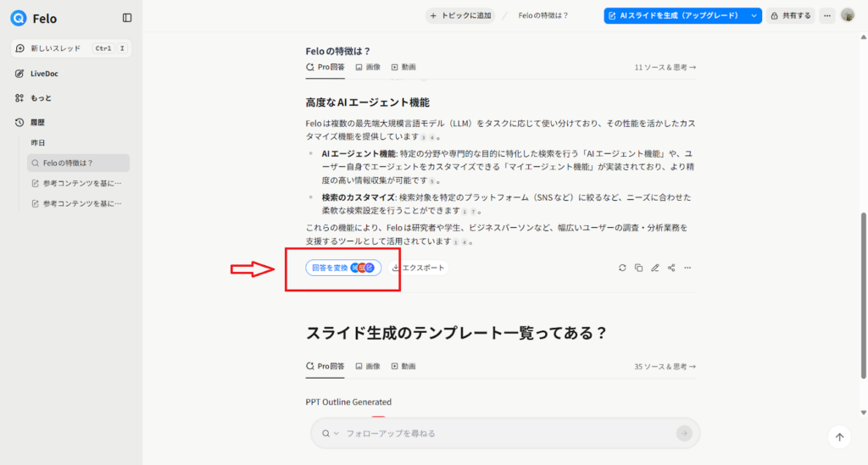Click the send arrow button
This screenshot has width=868, height=465.
684,434
